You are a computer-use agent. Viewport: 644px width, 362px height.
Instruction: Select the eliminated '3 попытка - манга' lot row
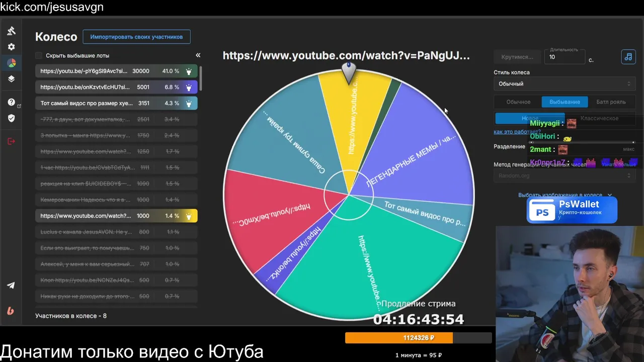[x=116, y=136]
